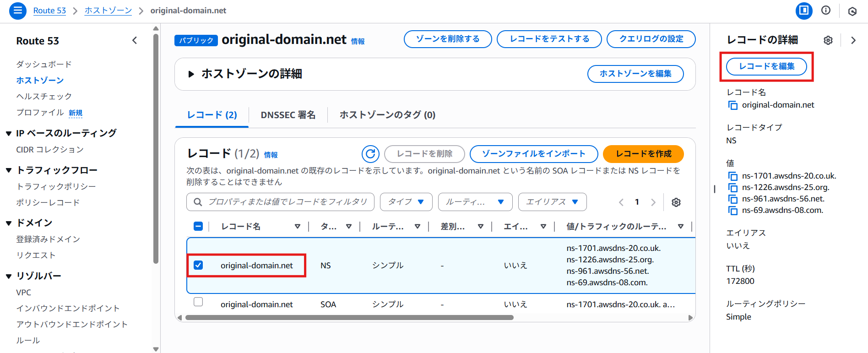This screenshot has width=868, height=353.
Task: Copy the record name original-domain.net
Action: (x=733, y=105)
